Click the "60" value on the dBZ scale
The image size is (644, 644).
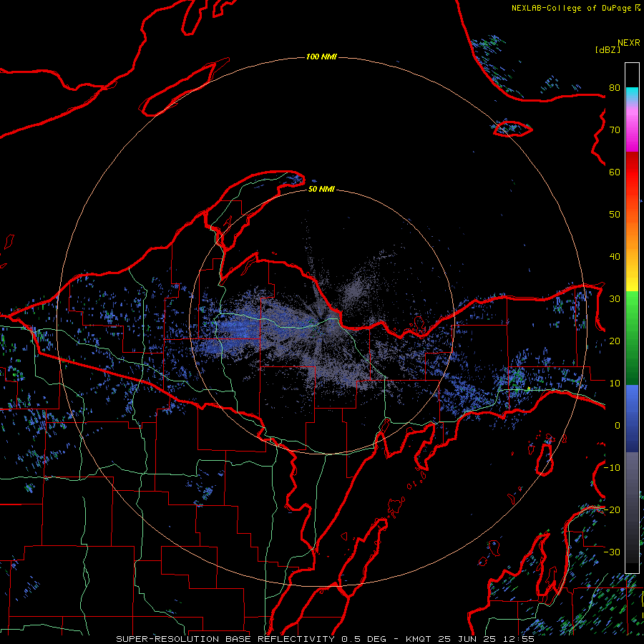click(x=615, y=172)
